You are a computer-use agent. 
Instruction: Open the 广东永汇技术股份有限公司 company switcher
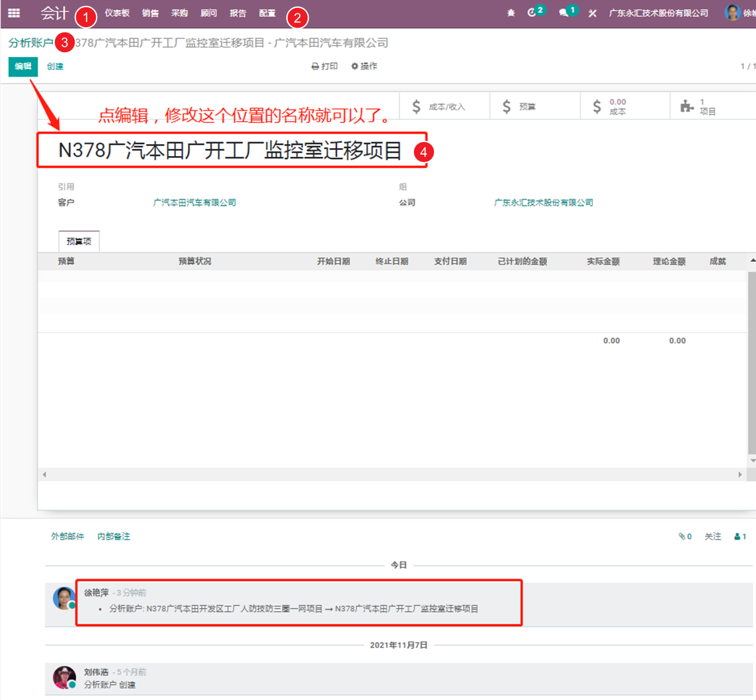pos(658,13)
